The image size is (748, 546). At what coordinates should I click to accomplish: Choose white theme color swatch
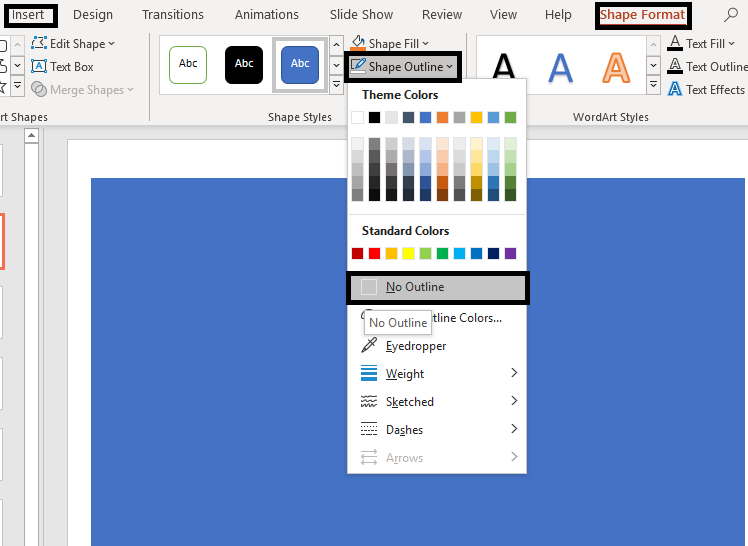tap(357, 117)
